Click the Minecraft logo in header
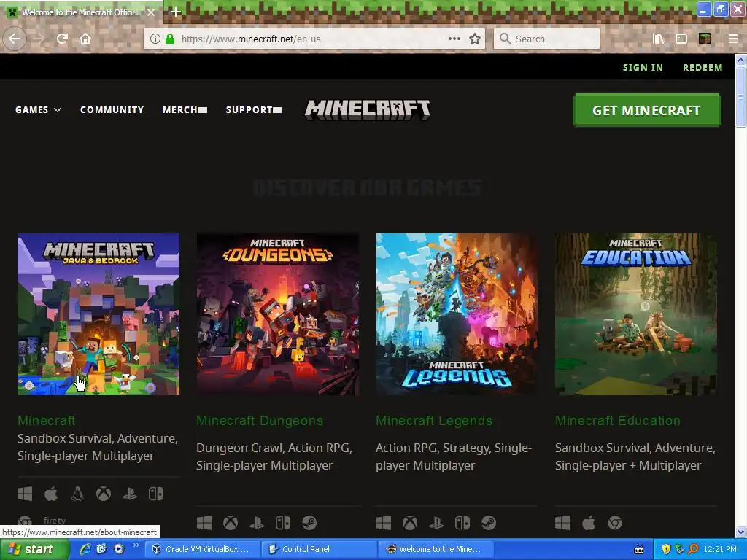747x560 pixels. pos(368,109)
